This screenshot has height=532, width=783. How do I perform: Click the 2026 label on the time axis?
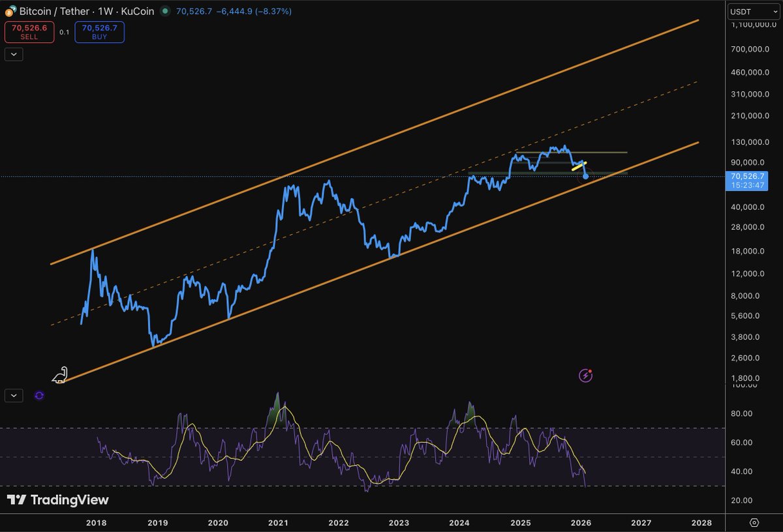click(581, 523)
